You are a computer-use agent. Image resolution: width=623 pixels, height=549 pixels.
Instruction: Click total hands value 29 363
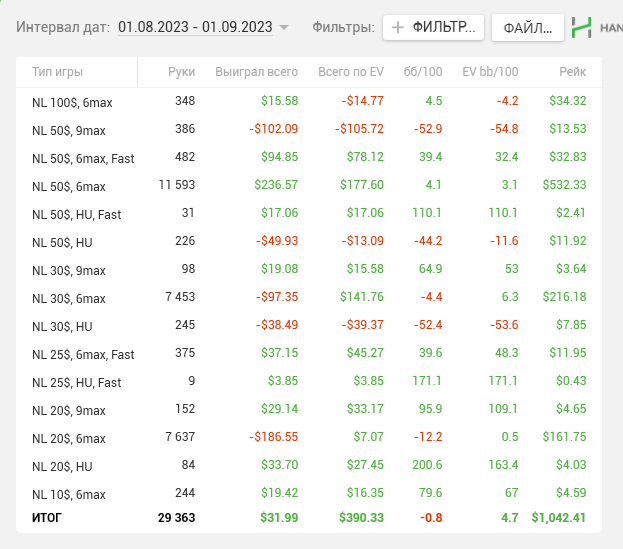(176, 518)
